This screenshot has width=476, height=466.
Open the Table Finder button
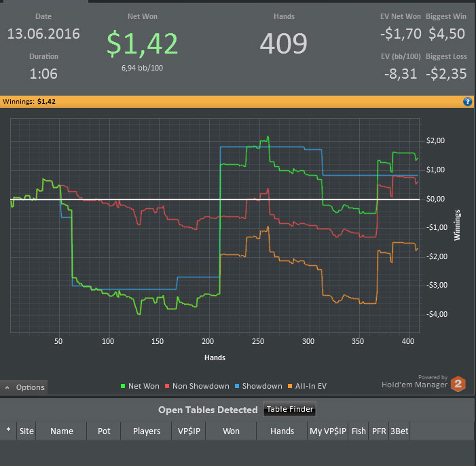click(290, 409)
